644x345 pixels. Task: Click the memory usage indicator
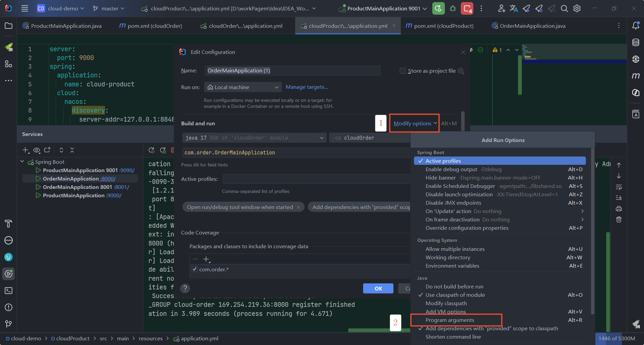coord(616,338)
